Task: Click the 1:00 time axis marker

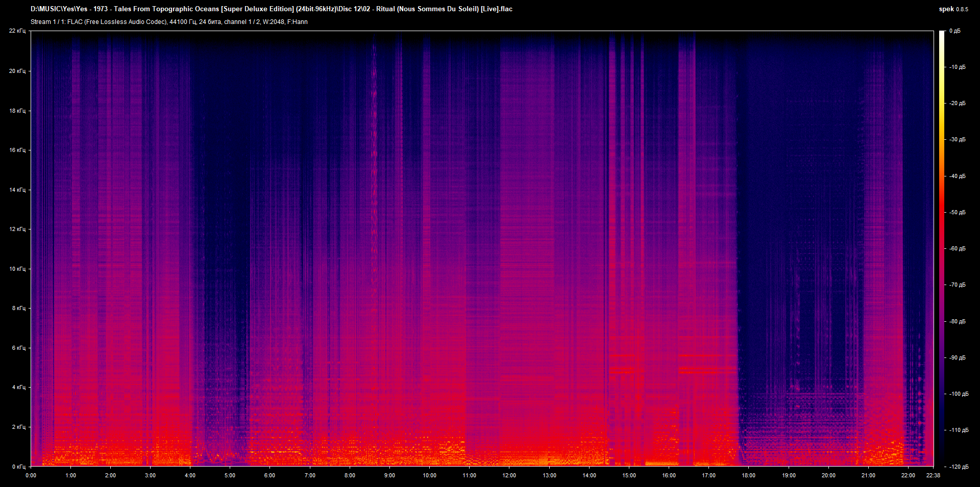Action: [70, 475]
